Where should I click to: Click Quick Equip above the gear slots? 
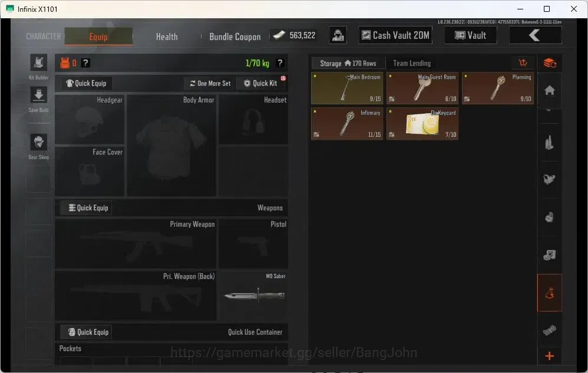(86, 83)
